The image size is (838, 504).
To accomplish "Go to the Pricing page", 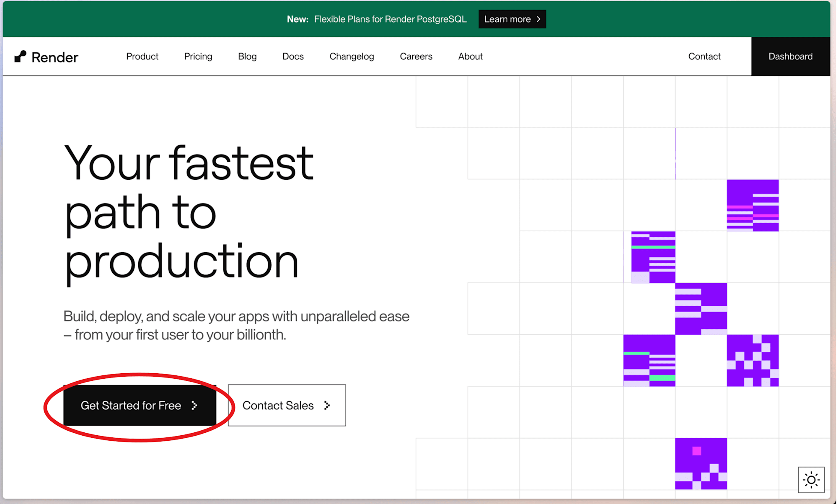I will pyautogui.click(x=199, y=57).
